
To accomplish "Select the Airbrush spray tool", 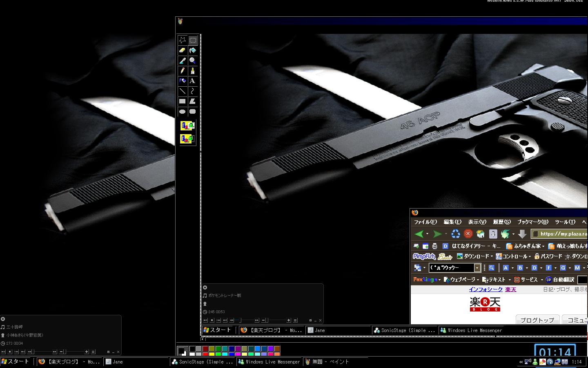I will (183, 81).
